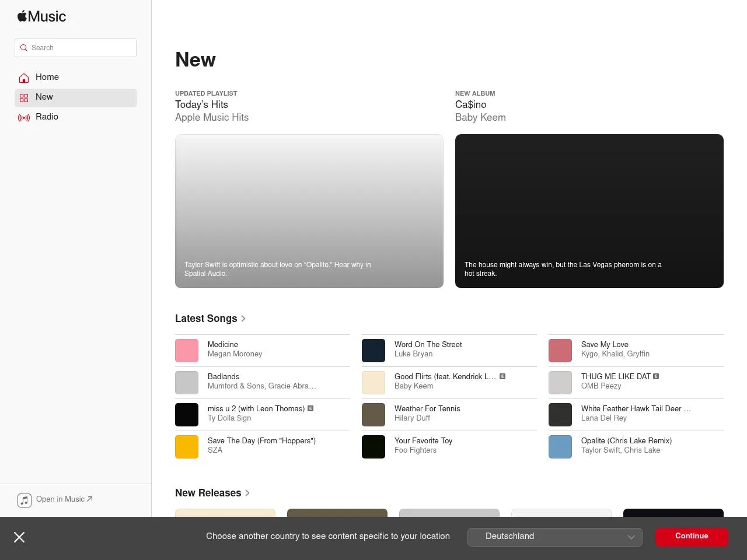747x560 pixels.
Task: Click the explicit badge on THUG ME LIKE DAT
Action: coord(656,376)
